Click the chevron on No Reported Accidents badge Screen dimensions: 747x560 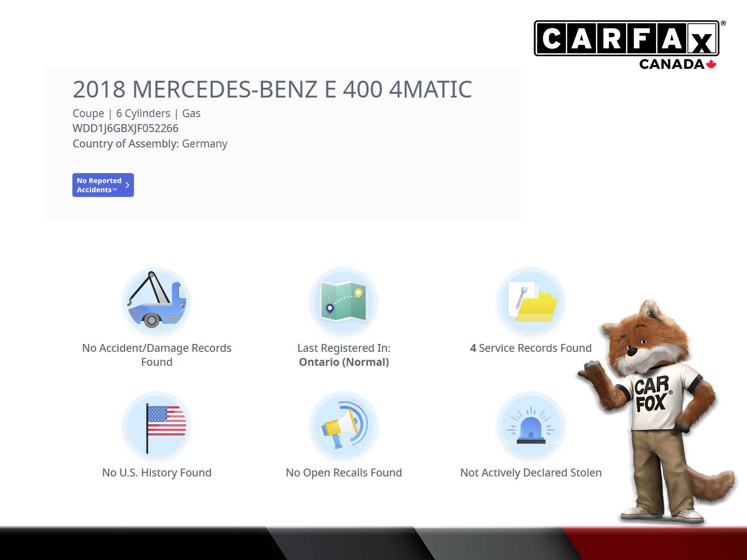pos(127,185)
